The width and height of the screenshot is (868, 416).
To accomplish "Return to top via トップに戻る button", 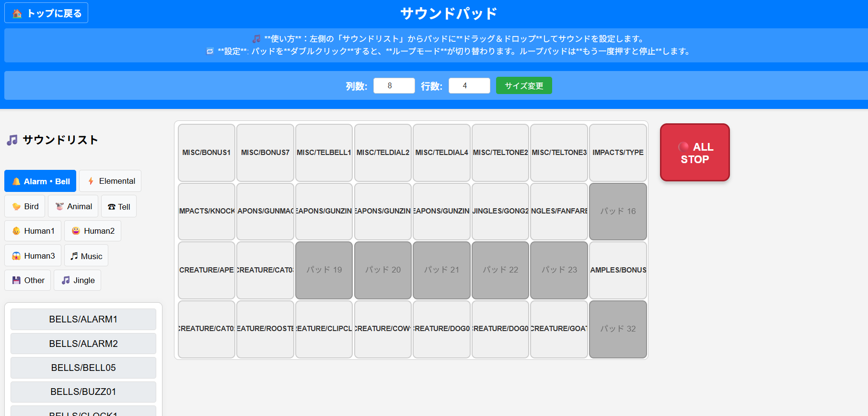I will coord(46,13).
